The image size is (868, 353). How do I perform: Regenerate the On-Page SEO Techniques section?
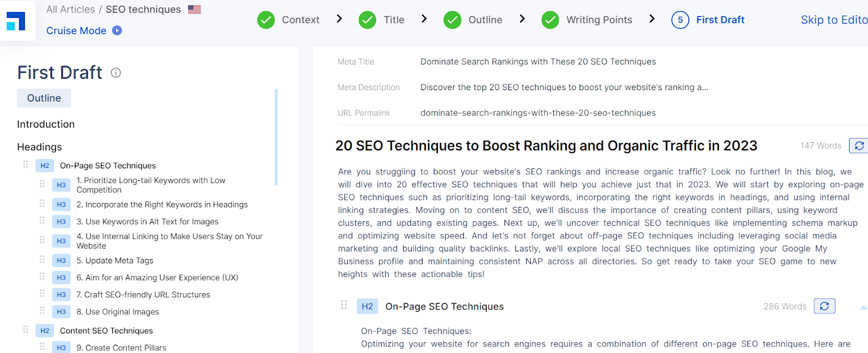[824, 306]
